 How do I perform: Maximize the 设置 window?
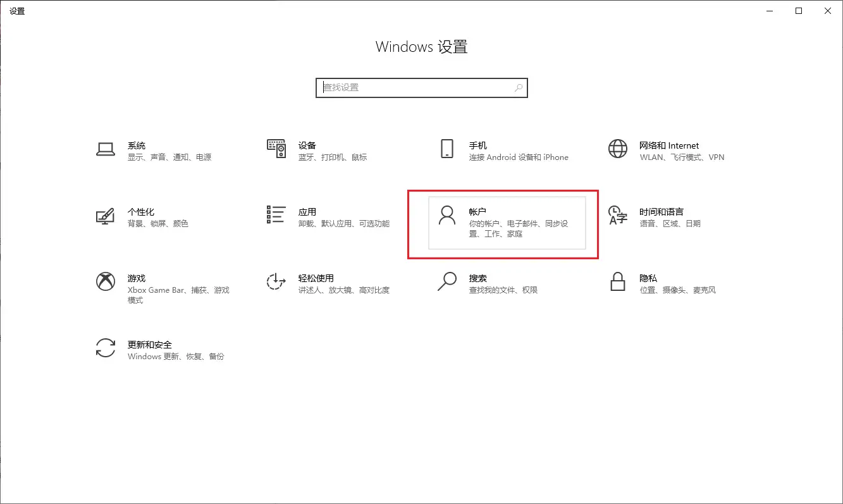(799, 11)
